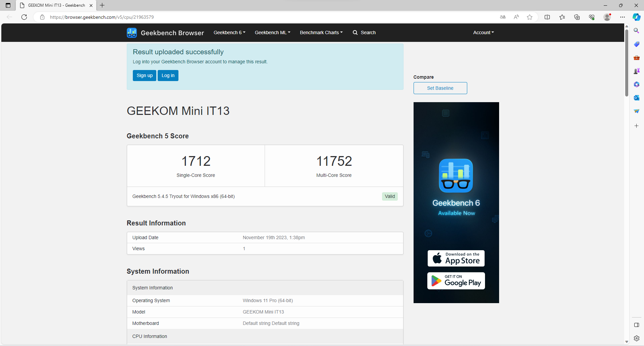The width and height of the screenshot is (644, 346).
Task: Reload the page with refresh icon
Action: pos(24,17)
